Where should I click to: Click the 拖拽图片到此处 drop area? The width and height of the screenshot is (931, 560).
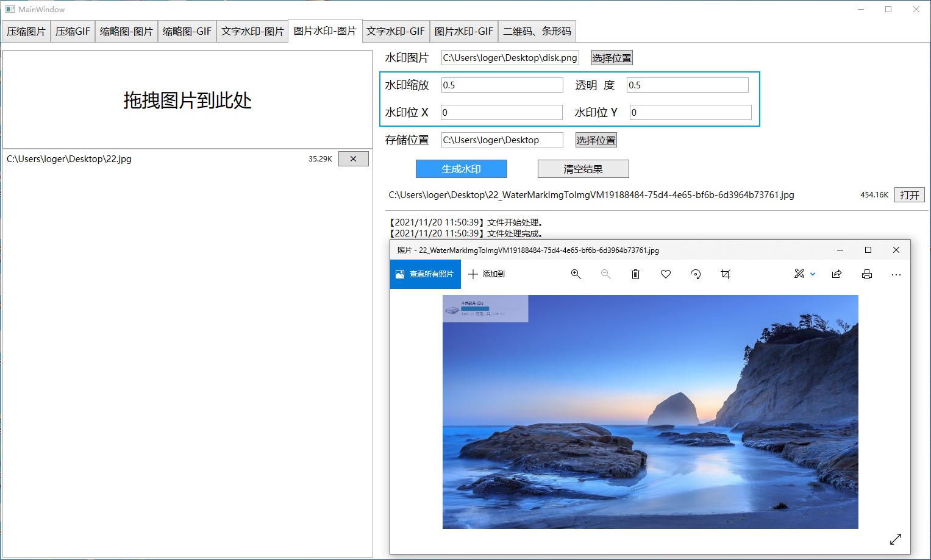click(188, 100)
